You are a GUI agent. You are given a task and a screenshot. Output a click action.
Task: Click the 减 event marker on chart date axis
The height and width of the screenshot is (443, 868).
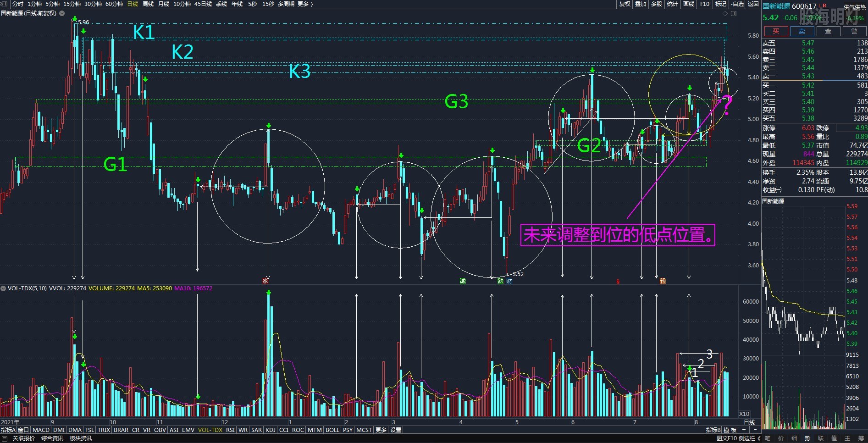click(x=463, y=281)
